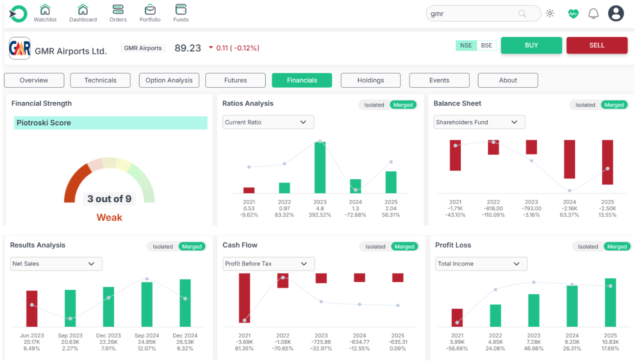Open the notifications bell icon
Image resolution: width=637 pixels, height=364 pixels.
point(593,13)
